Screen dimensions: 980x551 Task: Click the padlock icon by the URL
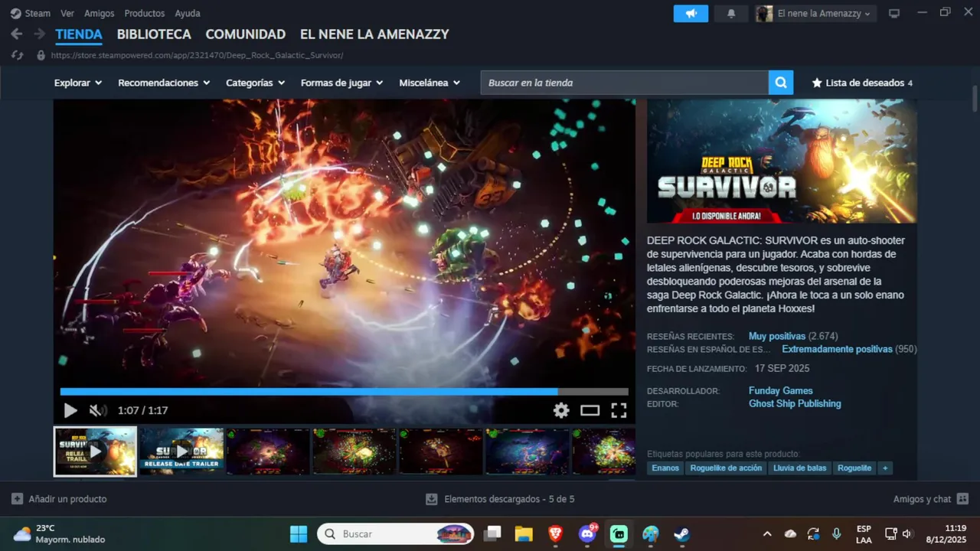41,55
